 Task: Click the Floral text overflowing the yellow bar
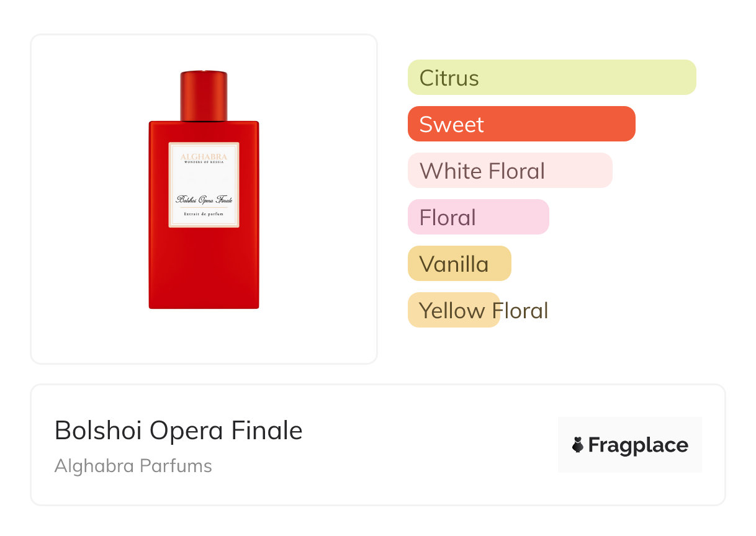pyautogui.click(x=521, y=311)
